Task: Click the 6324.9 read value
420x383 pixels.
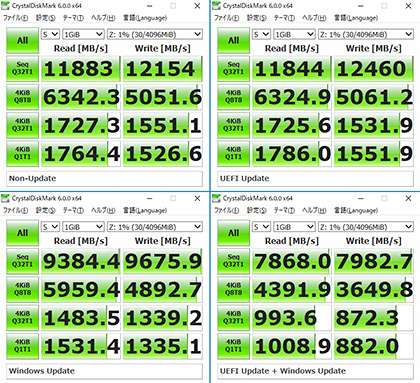Action: pyautogui.click(x=292, y=97)
